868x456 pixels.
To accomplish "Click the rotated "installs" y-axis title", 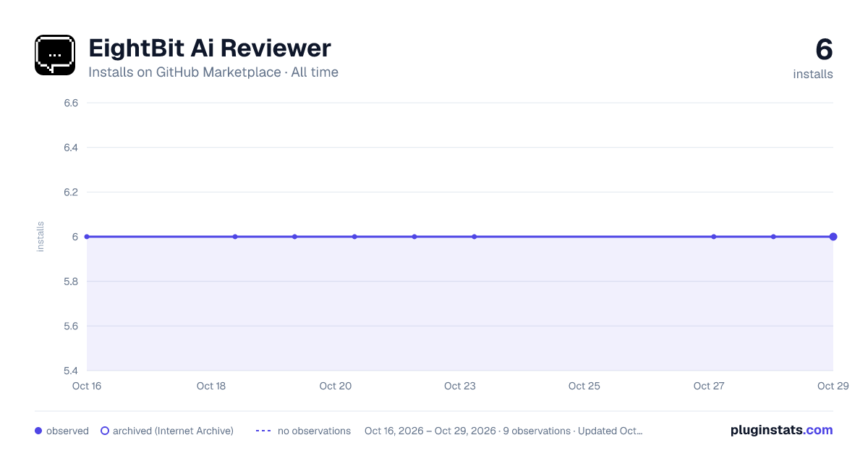I will coord(41,237).
